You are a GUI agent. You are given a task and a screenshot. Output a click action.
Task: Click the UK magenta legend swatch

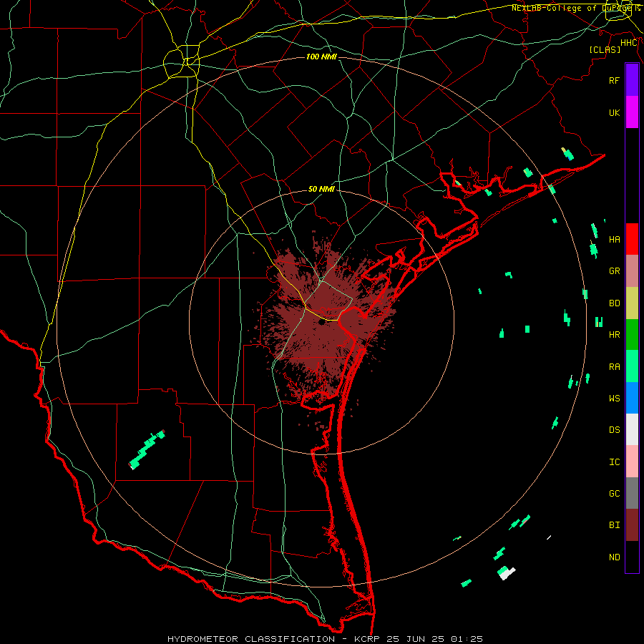click(x=632, y=112)
